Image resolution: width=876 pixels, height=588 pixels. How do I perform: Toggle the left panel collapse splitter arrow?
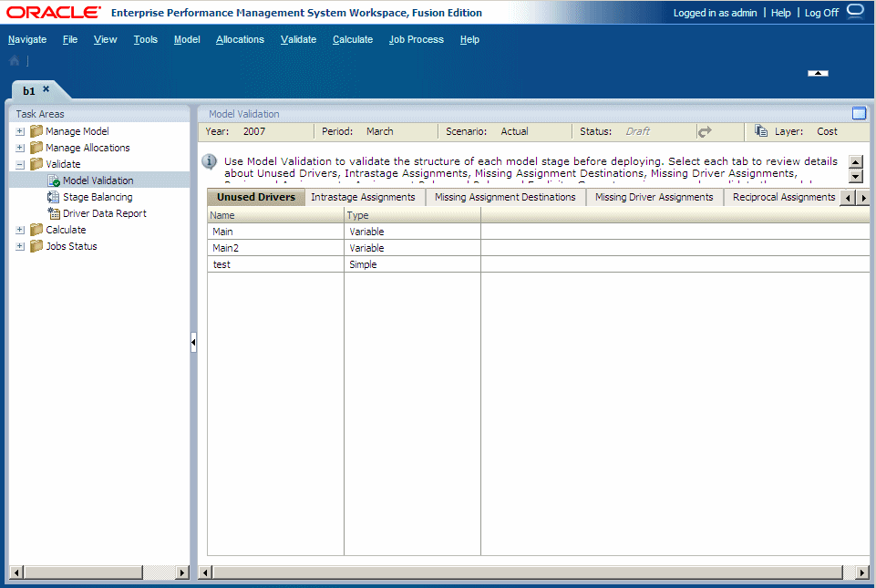[193, 343]
